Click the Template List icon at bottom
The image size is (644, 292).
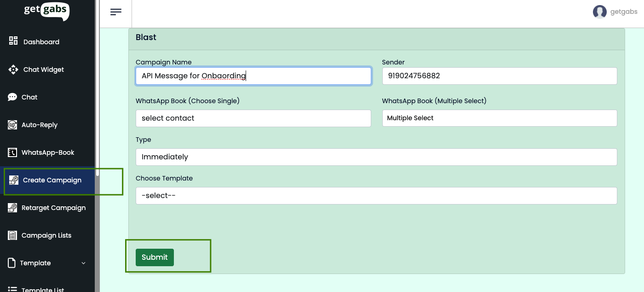12,288
